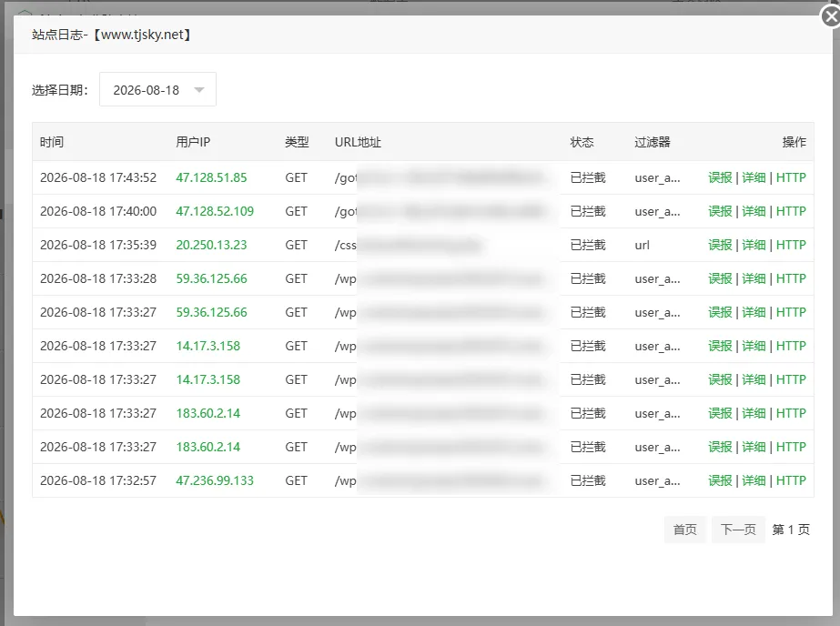
Task: Select IP address 47.128.52.109
Action: 215,211
